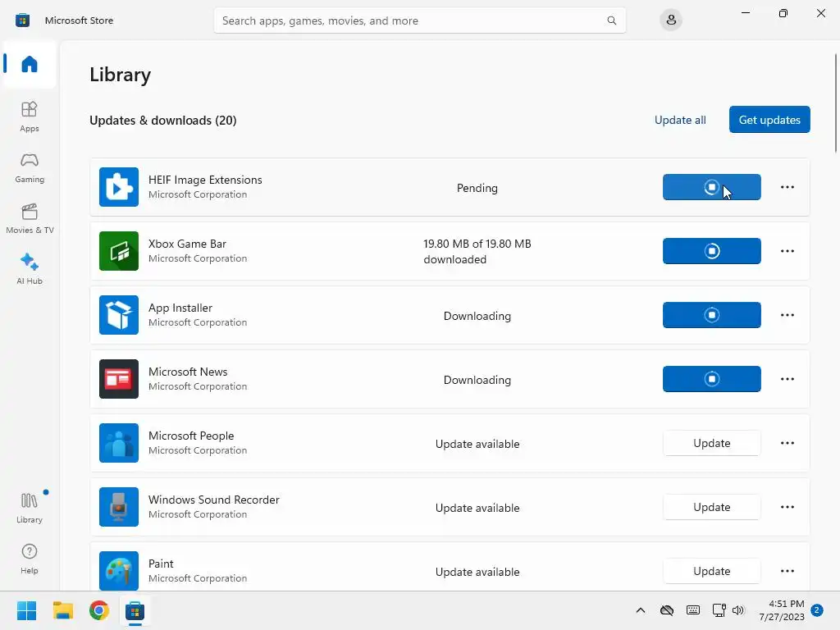Show hidden system tray icons
This screenshot has height=630, width=840.
pyautogui.click(x=640, y=610)
